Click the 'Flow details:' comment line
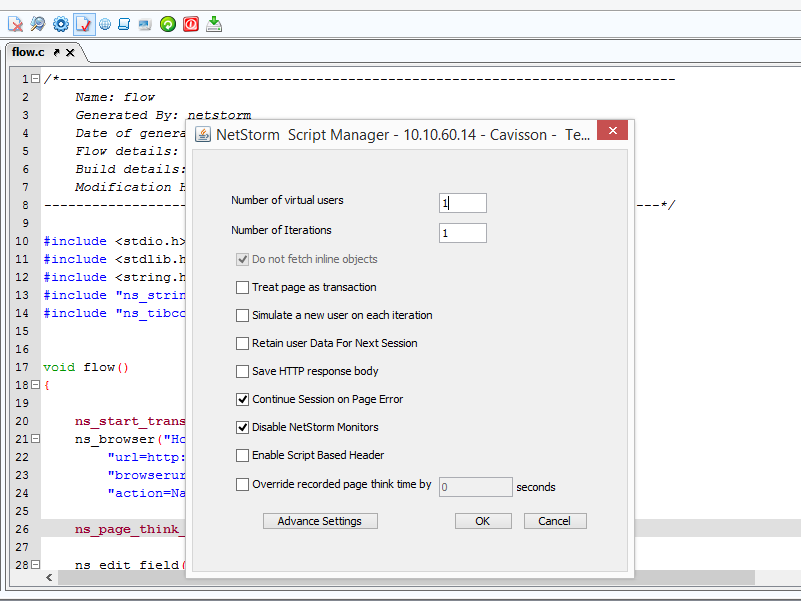 click(x=127, y=151)
